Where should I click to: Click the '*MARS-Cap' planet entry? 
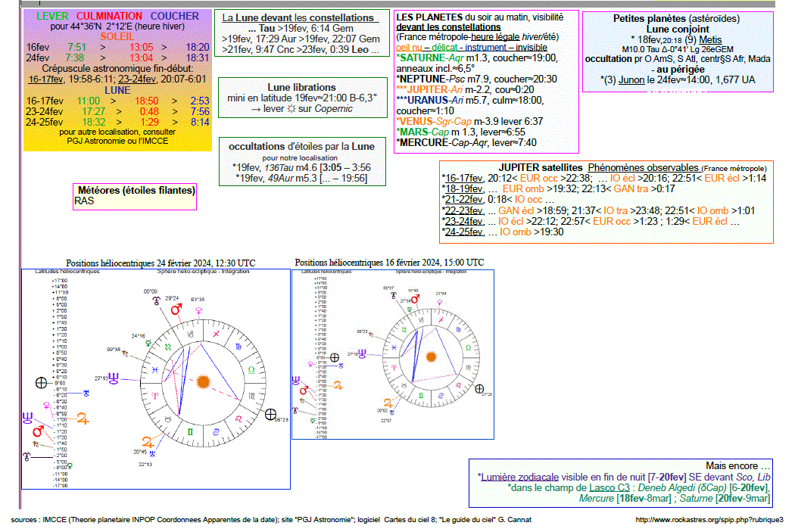coord(422,132)
